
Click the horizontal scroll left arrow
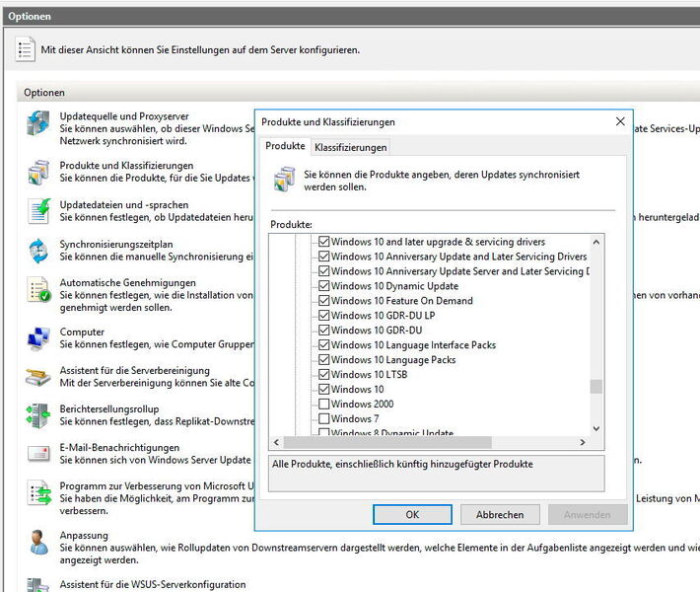click(276, 442)
